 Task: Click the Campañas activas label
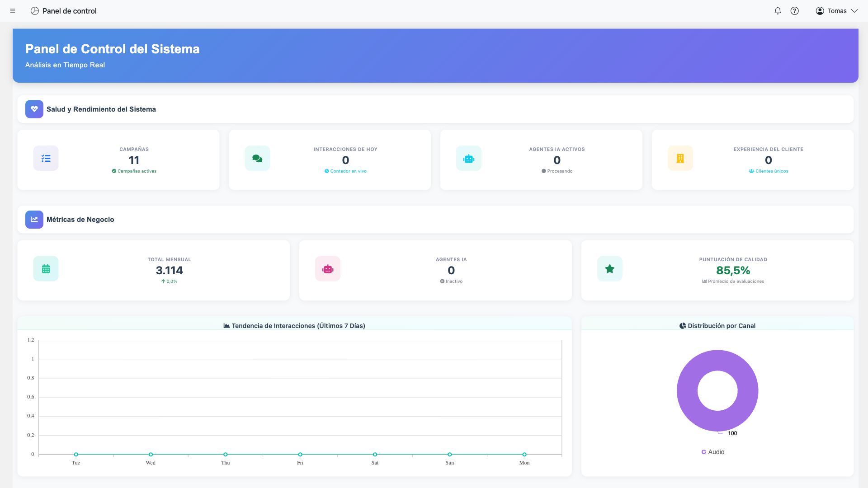[x=134, y=171]
